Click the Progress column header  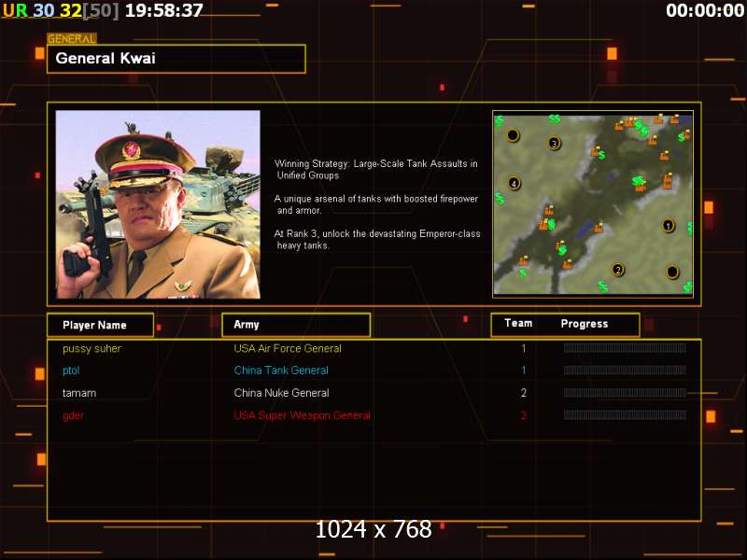pos(585,324)
